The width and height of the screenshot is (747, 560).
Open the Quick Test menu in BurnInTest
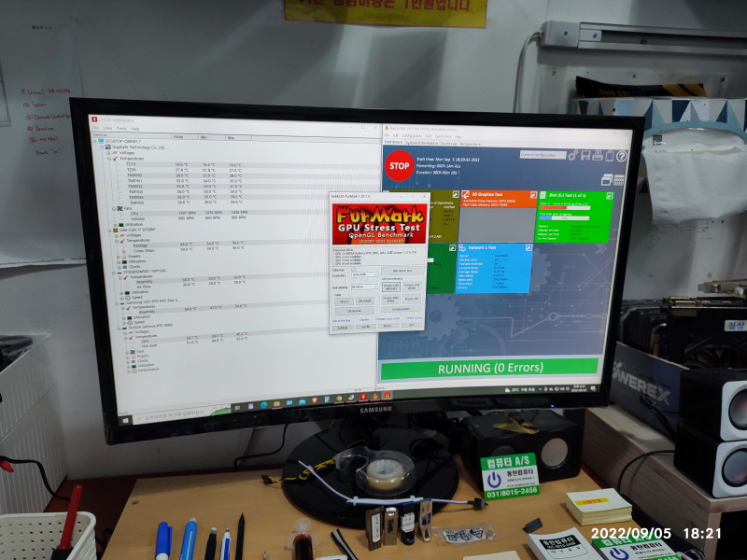[443, 136]
